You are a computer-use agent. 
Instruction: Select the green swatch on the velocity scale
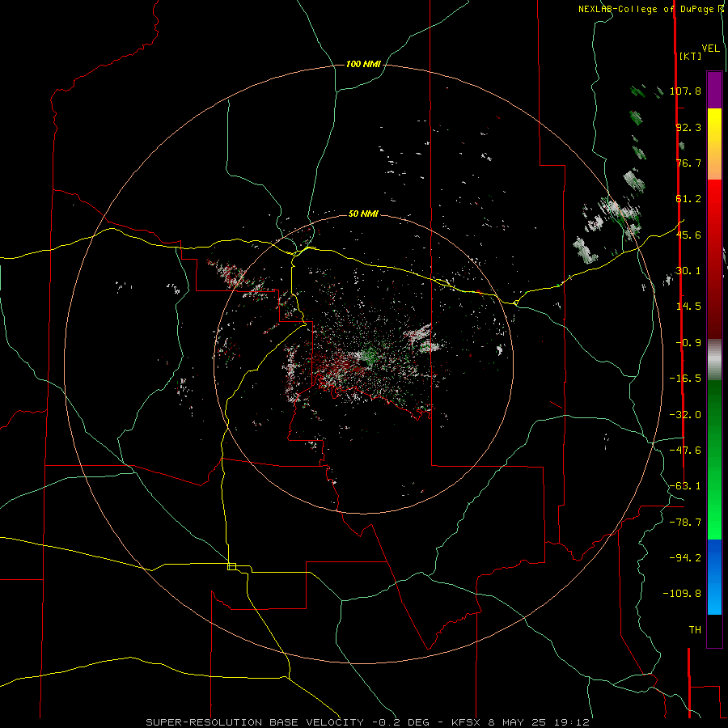tap(714, 459)
